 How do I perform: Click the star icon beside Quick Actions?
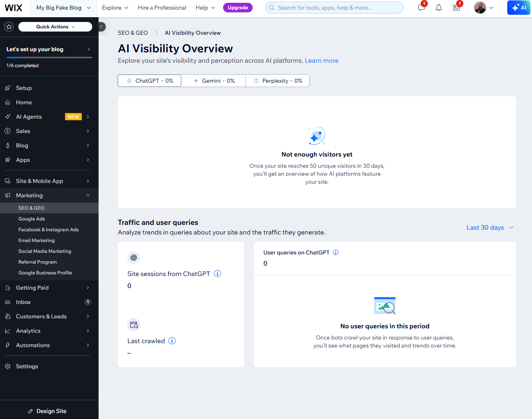pos(8,27)
